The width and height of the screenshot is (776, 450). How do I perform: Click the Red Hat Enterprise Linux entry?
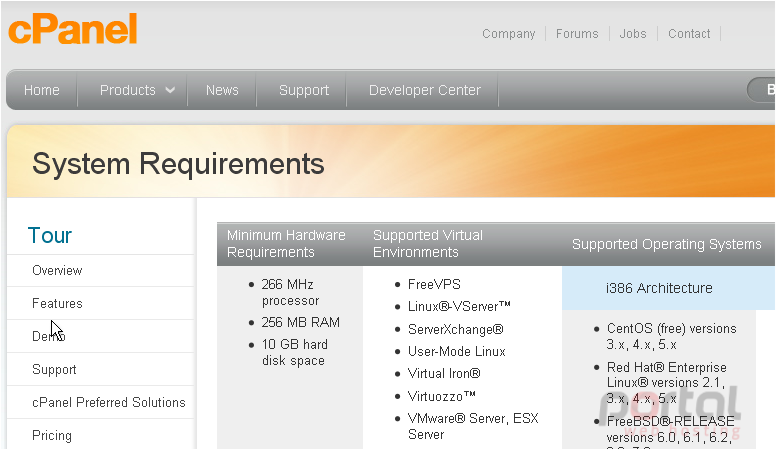tap(666, 383)
